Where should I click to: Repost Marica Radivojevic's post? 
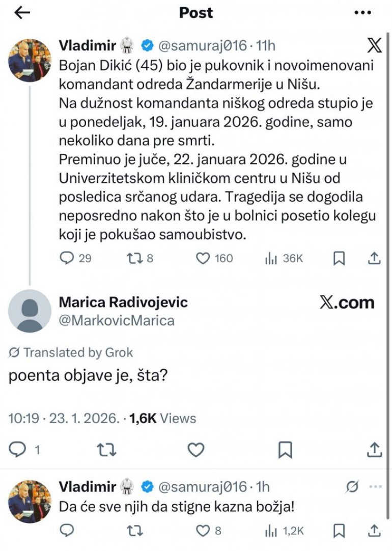[x=107, y=449]
